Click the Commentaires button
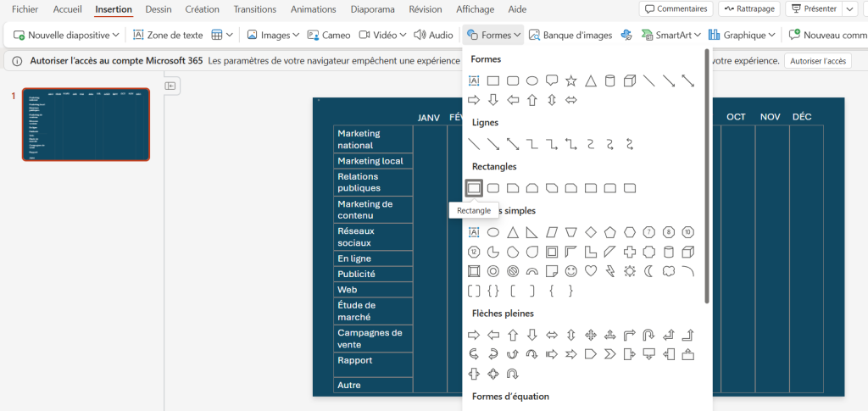868x411 pixels. tap(676, 8)
